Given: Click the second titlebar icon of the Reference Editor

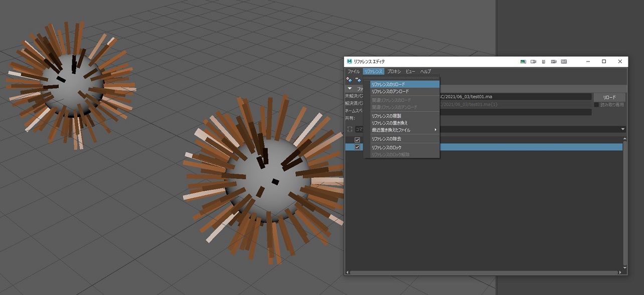Looking at the screenshot, I should click(x=533, y=61).
